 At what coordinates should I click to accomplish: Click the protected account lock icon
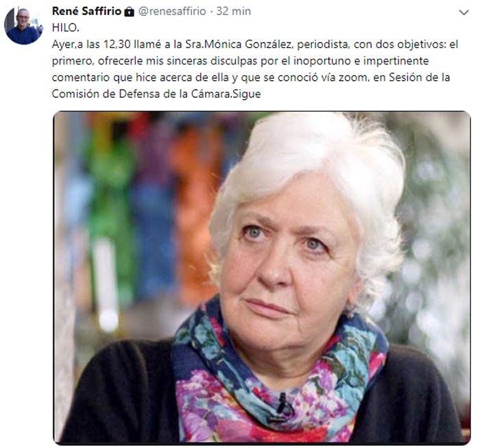coord(130,12)
